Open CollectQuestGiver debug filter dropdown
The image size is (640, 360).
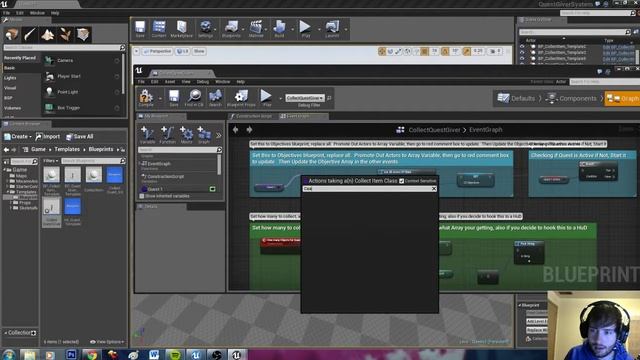click(304, 98)
